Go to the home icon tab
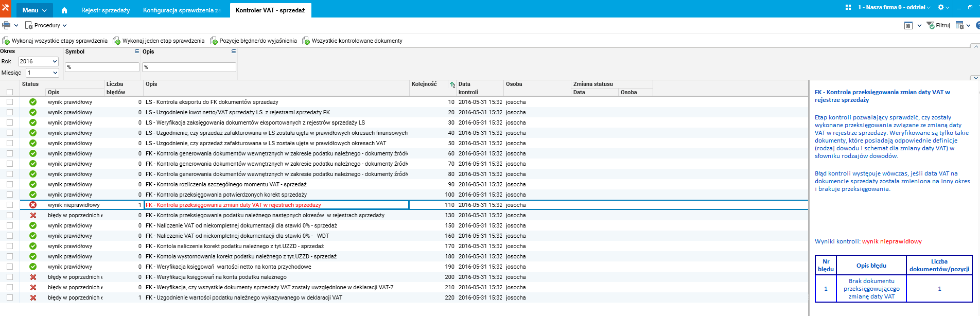This screenshot has width=980, height=316. pos(64,10)
